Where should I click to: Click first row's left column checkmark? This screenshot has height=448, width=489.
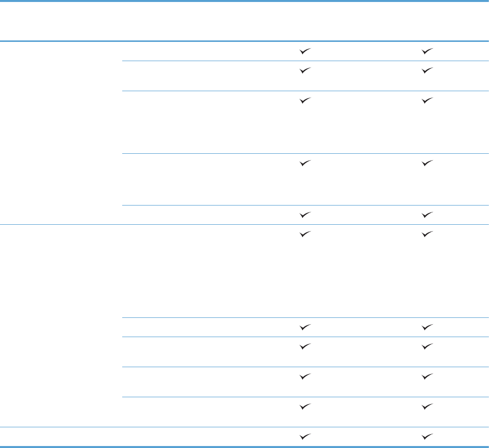(306, 51)
